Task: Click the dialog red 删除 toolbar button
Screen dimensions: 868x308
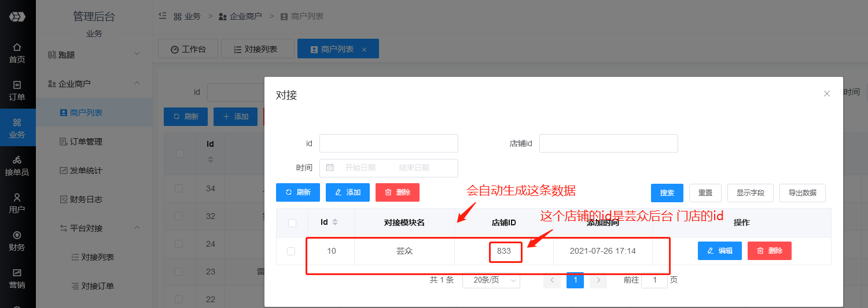Action: (398, 192)
